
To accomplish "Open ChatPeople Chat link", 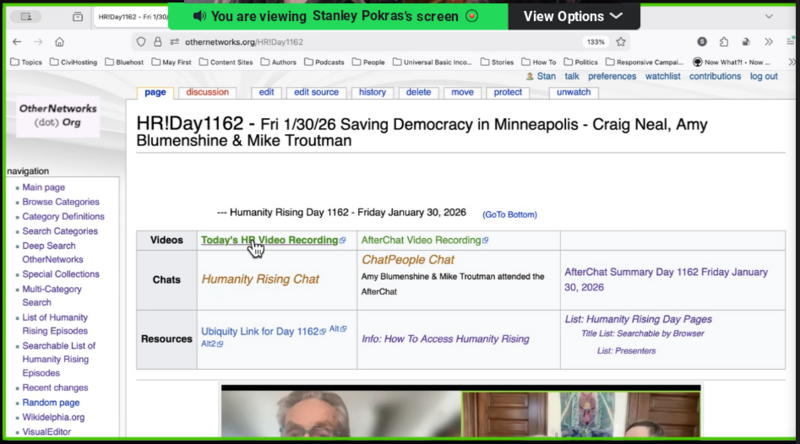I will 408,260.
